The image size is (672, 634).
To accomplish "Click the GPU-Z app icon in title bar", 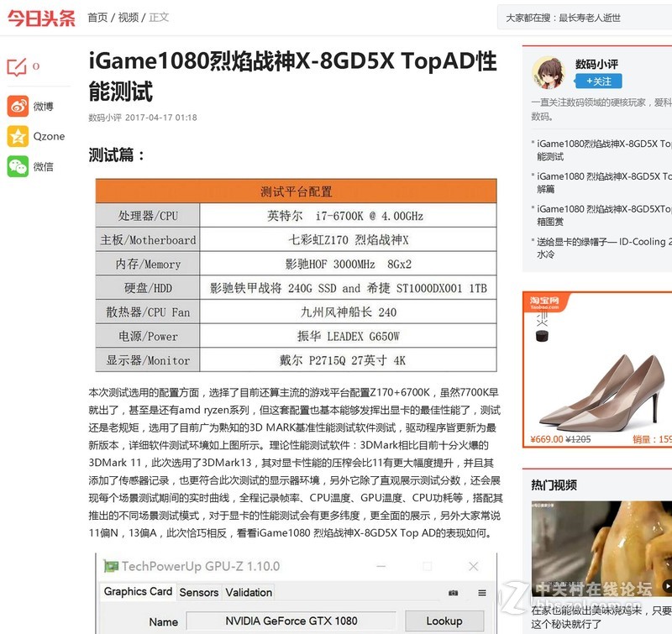I will 111,566.
